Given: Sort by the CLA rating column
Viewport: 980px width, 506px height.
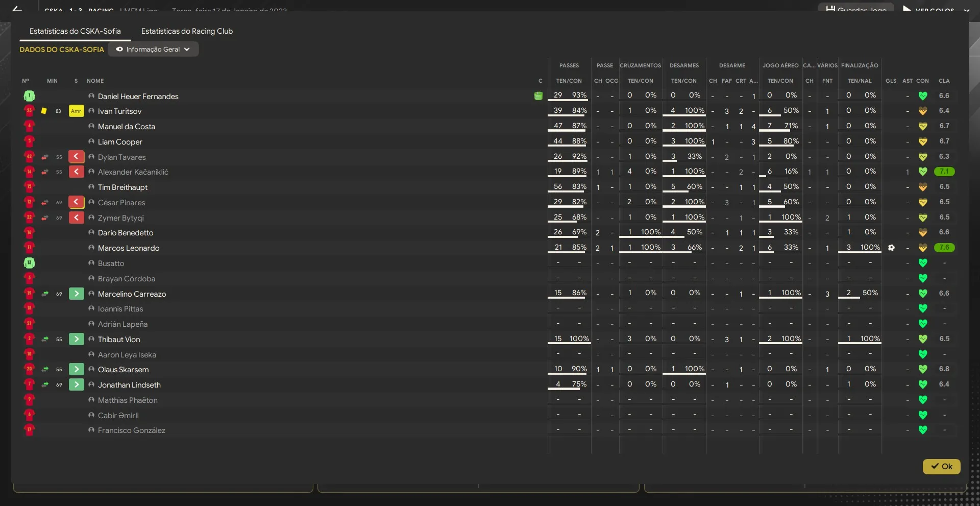Looking at the screenshot, I should (944, 81).
